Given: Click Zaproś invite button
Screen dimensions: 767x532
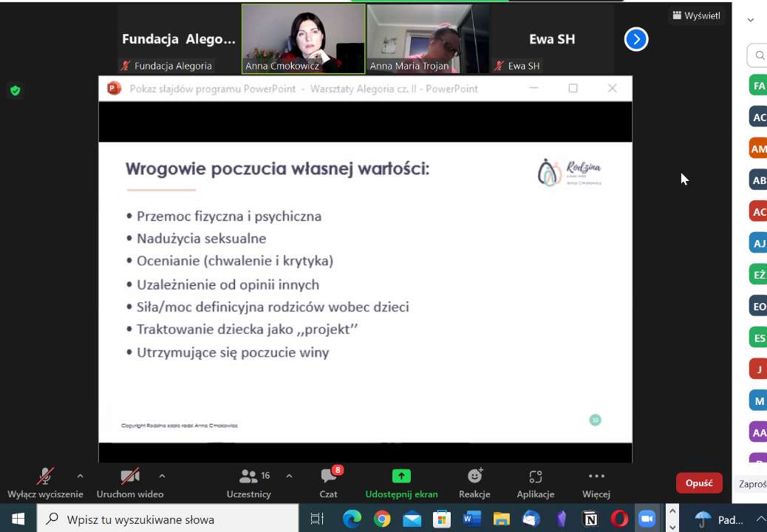Looking at the screenshot, I should (x=752, y=485).
